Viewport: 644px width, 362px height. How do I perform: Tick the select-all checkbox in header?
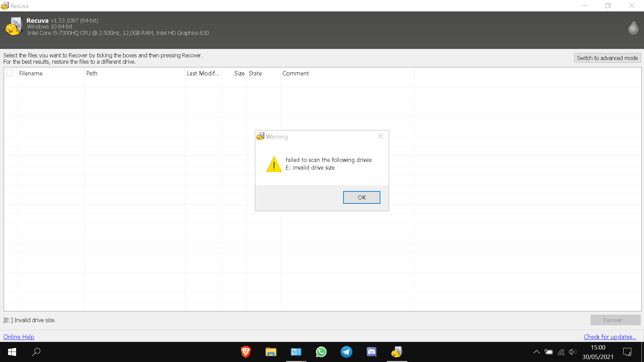pos(10,73)
